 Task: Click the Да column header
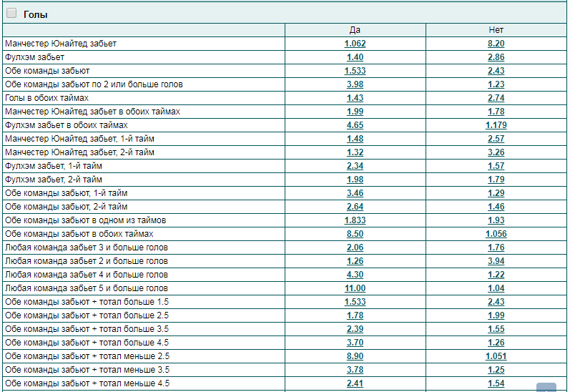coord(355,30)
